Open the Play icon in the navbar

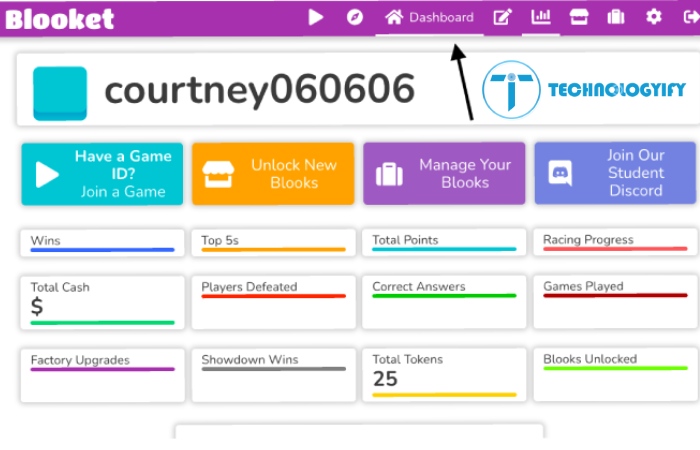tap(316, 17)
